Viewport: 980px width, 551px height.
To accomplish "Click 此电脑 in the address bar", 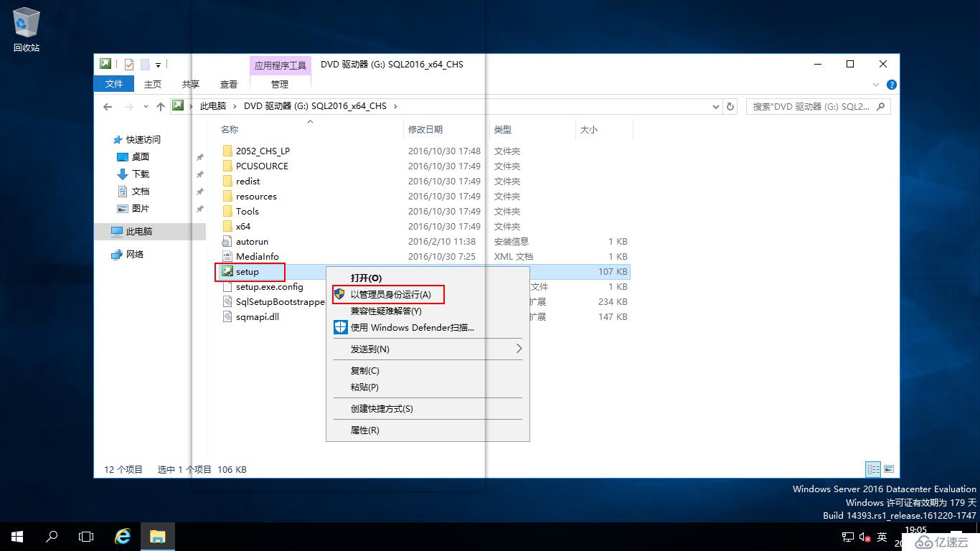I will (x=212, y=106).
